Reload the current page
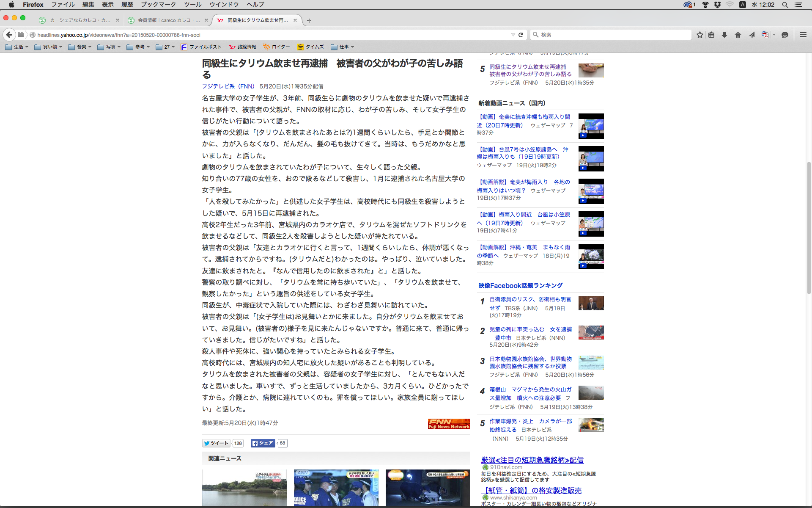The width and height of the screenshot is (812, 508). coord(521,35)
